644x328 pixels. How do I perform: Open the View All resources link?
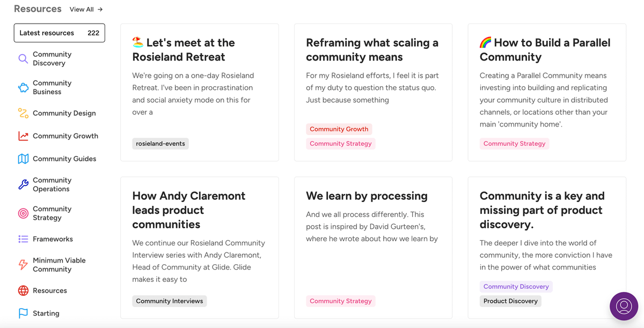pos(86,9)
